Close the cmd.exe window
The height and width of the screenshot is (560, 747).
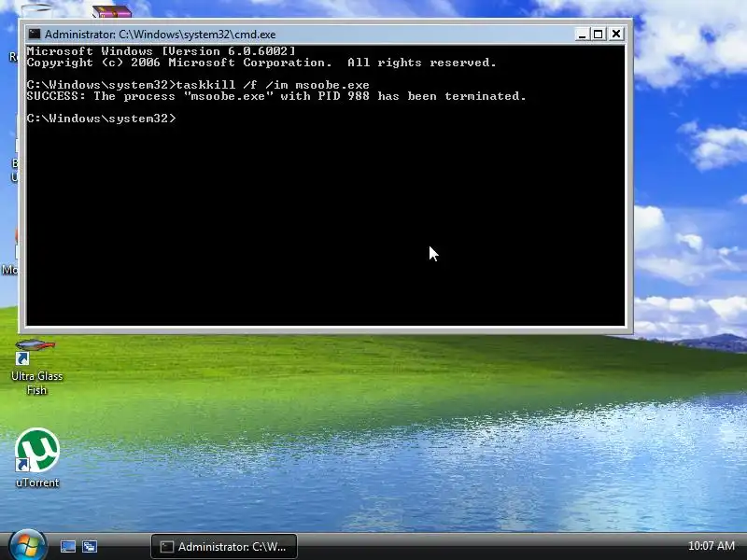[616, 34]
